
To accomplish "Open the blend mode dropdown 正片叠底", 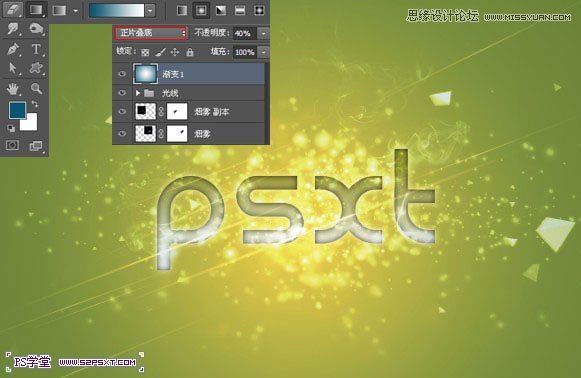I will point(150,33).
